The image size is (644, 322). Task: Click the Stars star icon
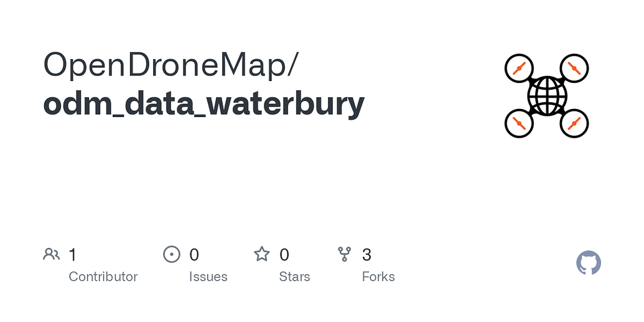tap(262, 254)
